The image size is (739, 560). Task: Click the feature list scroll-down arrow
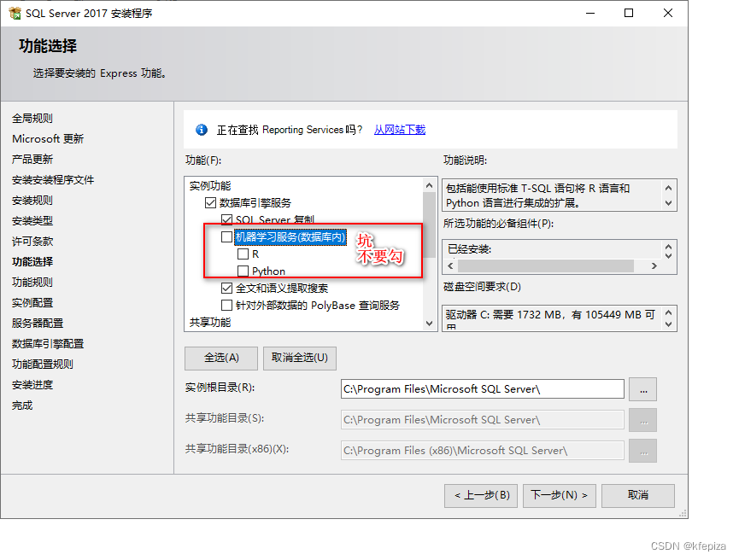[x=429, y=323]
